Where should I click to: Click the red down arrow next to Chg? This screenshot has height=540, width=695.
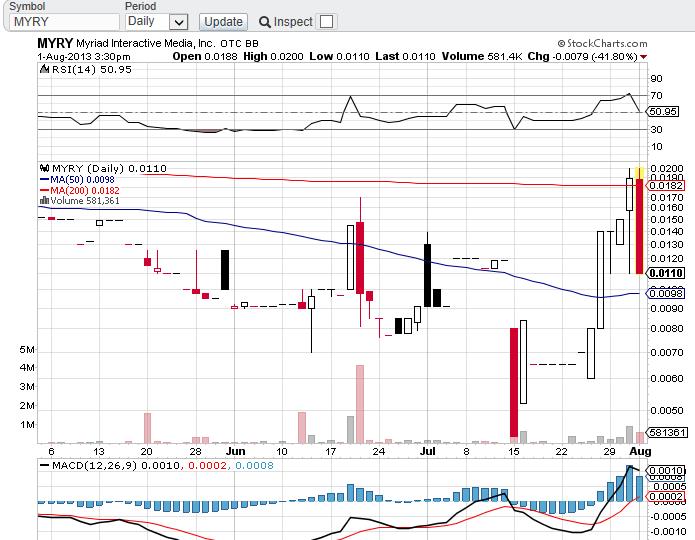click(x=644, y=57)
